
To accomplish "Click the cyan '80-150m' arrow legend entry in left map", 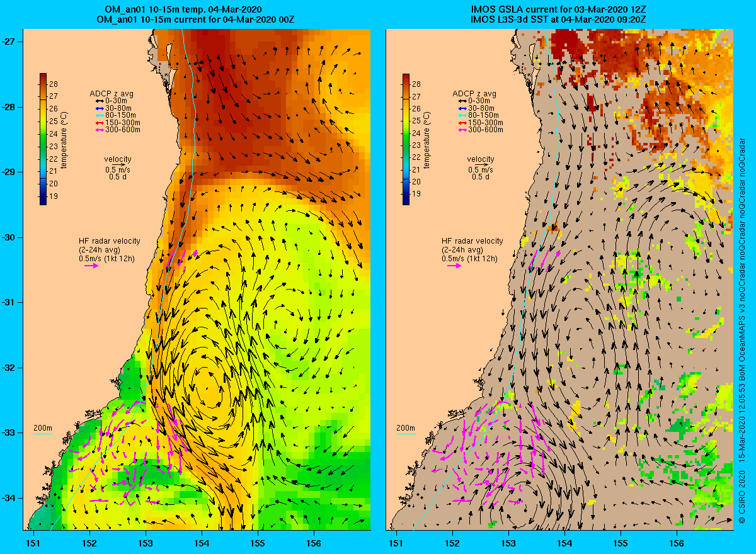I will tap(116, 115).
